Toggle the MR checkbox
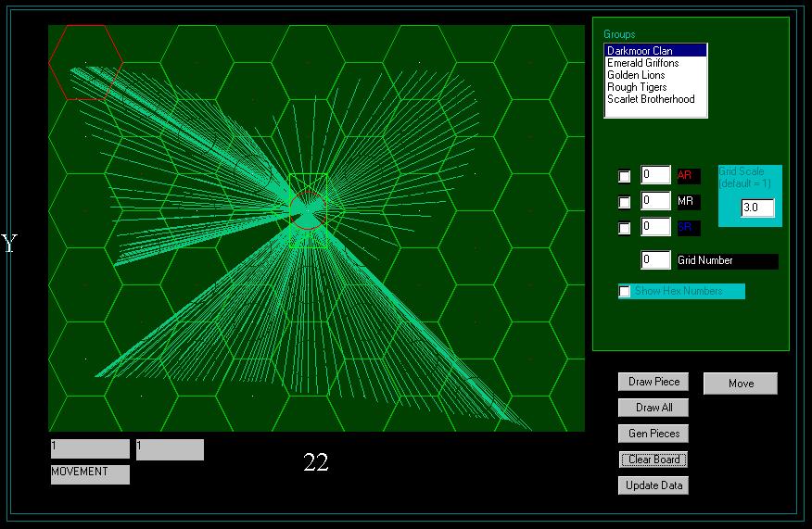The height and width of the screenshot is (529, 812). pos(625,202)
